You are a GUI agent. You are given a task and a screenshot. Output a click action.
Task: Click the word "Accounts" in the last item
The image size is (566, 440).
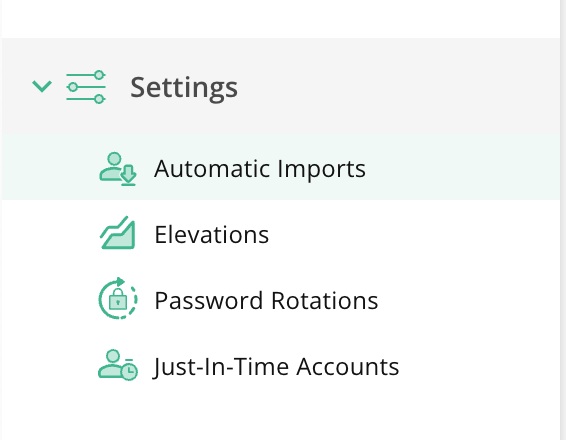[x=348, y=367]
